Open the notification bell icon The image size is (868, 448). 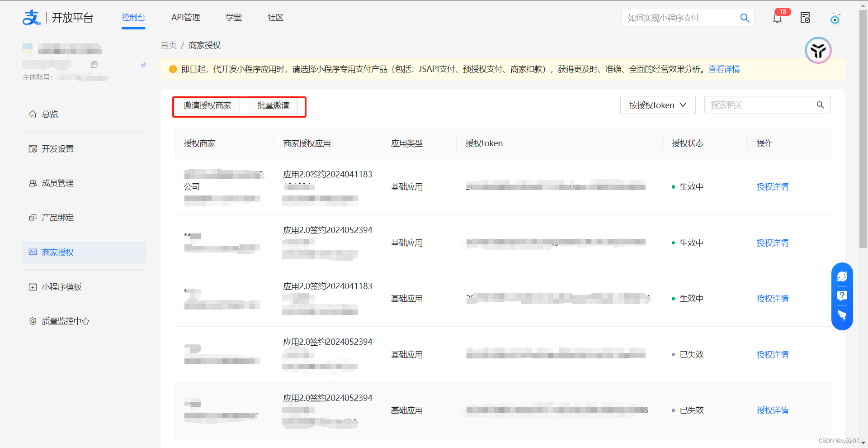[777, 18]
